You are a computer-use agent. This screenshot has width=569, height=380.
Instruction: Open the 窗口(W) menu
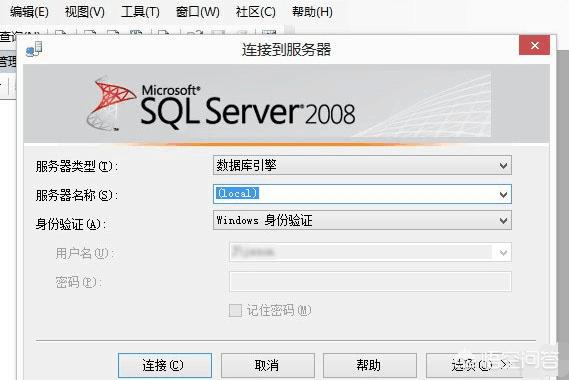[198, 12]
